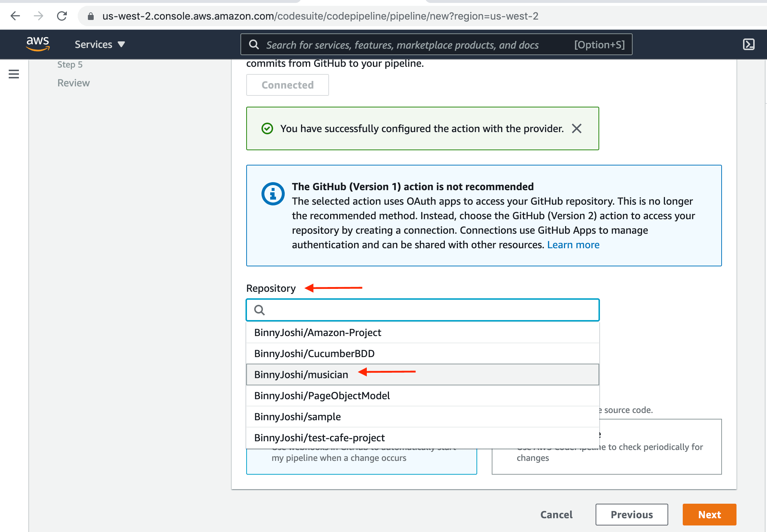Open the AWS logo home link

tap(38, 44)
